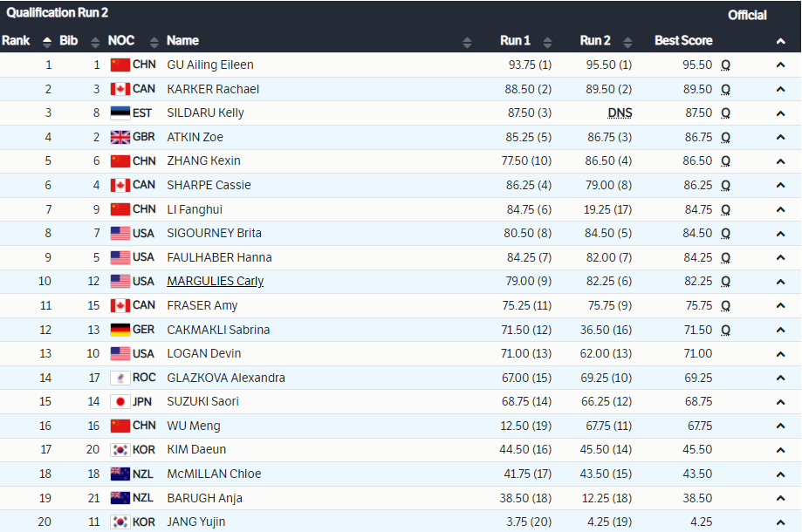Sort by NOC column sort arrows
This screenshot has width=802, height=532.
(x=154, y=41)
